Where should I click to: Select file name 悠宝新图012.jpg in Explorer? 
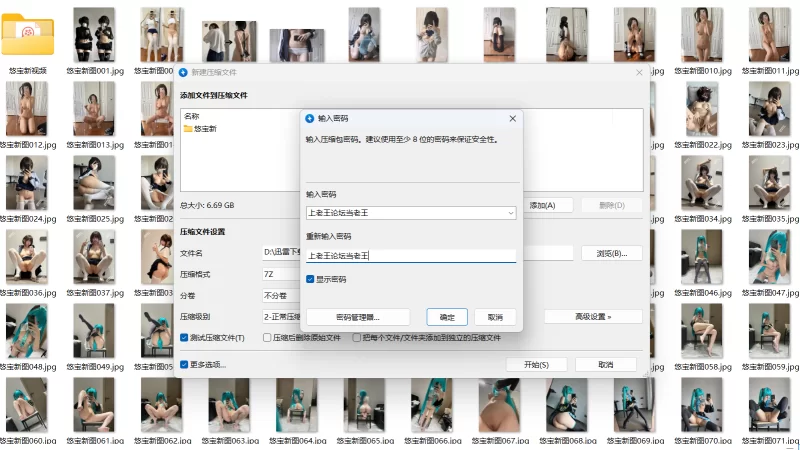[28, 145]
